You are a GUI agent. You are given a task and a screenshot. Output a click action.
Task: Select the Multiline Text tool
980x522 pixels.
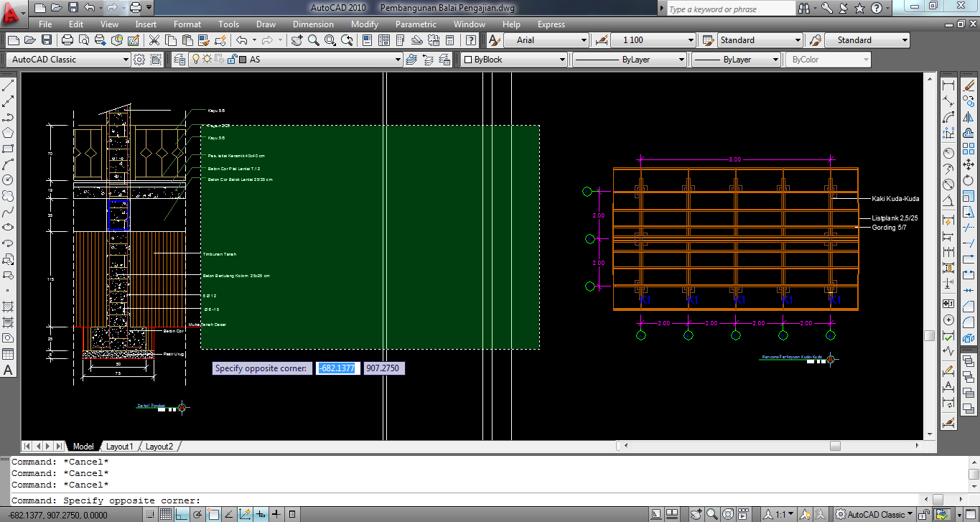point(9,370)
